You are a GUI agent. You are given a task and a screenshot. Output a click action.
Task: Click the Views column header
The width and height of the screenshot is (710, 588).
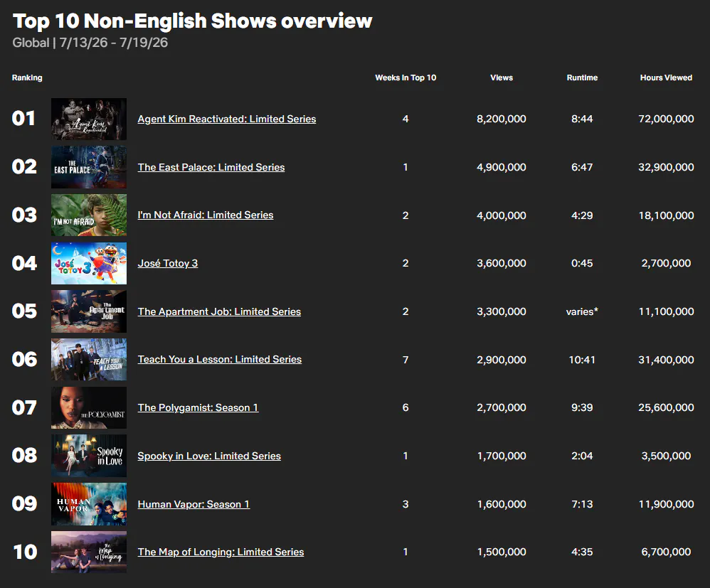point(502,78)
